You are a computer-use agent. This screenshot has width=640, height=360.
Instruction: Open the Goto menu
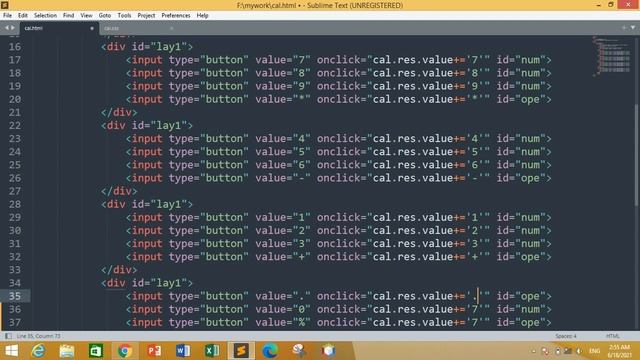(x=105, y=16)
